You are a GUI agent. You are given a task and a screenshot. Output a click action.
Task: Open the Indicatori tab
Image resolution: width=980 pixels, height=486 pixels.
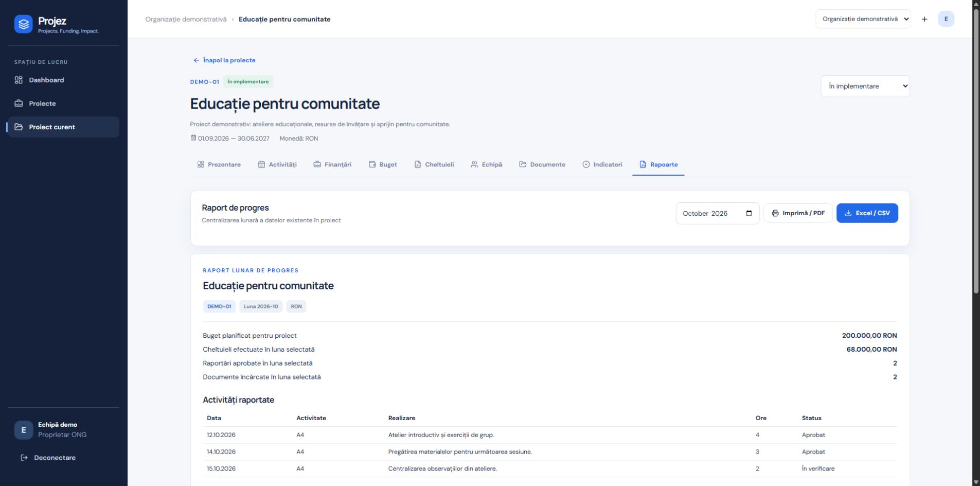pyautogui.click(x=602, y=165)
